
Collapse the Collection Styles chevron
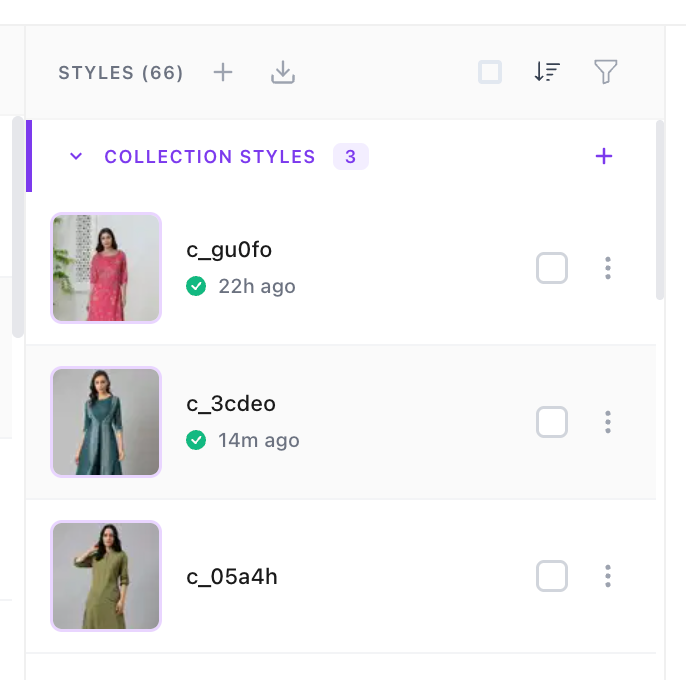[76, 156]
